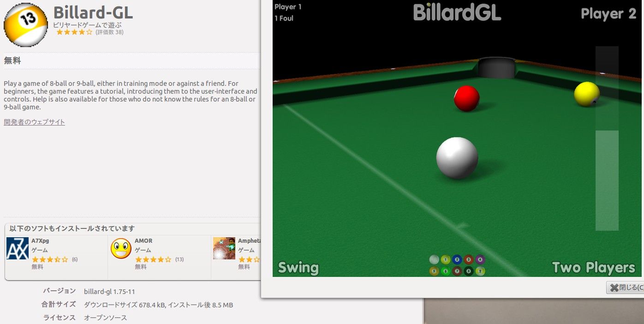Click the blue 2-ball indicator icon
The height and width of the screenshot is (324, 644).
(x=457, y=259)
